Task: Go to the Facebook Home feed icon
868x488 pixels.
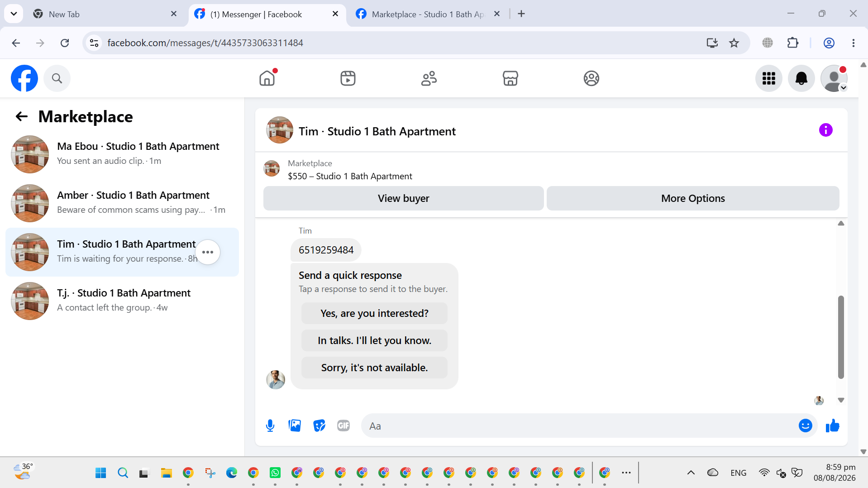Action: pyautogui.click(x=267, y=78)
